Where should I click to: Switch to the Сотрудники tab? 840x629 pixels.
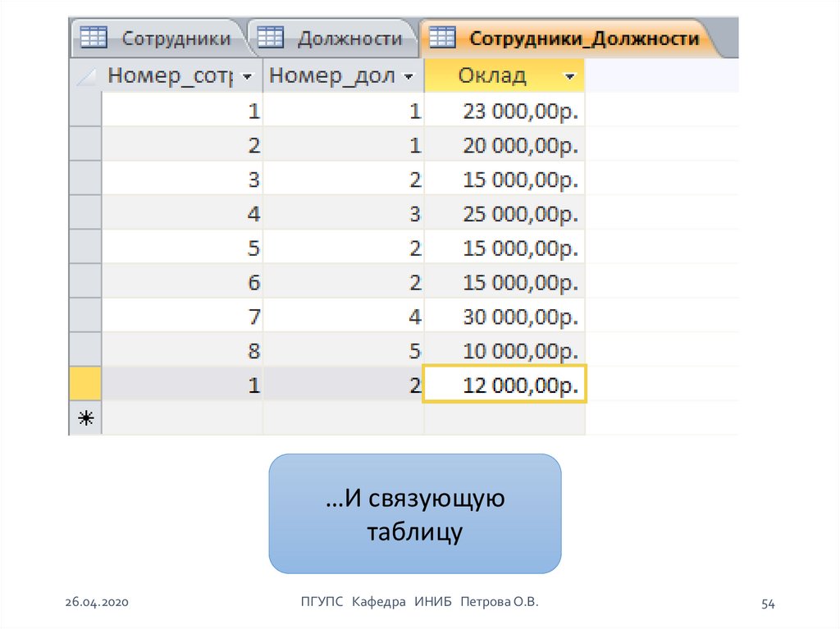[176, 39]
